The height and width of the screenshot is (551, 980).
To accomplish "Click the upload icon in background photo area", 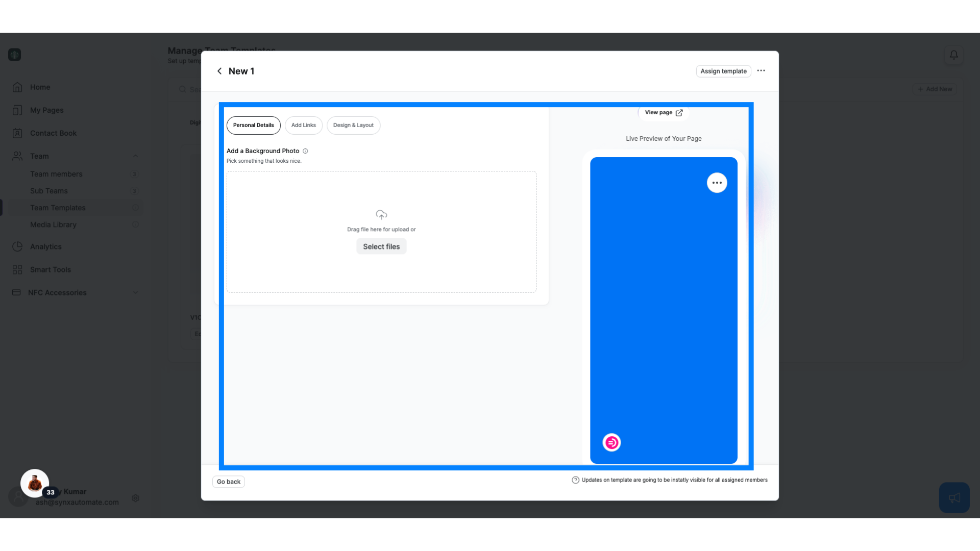I will (x=381, y=215).
